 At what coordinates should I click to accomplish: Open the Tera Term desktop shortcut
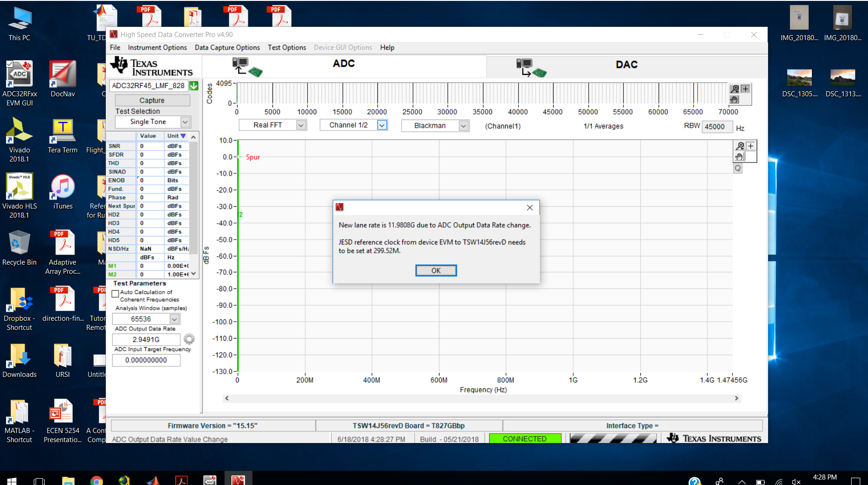(x=63, y=135)
